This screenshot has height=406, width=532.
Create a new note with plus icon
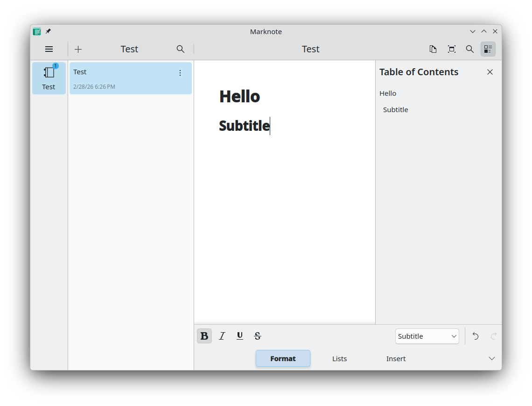(x=78, y=49)
